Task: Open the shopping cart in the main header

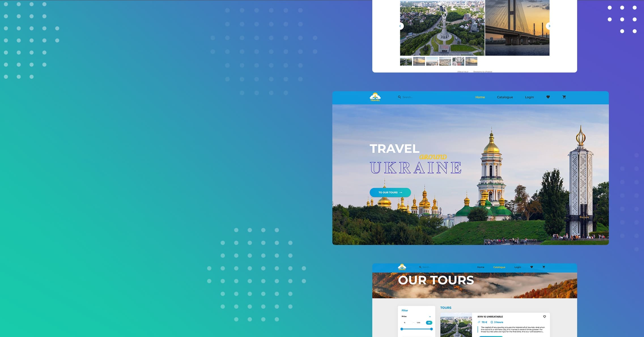Action: [x=564, y=97]
